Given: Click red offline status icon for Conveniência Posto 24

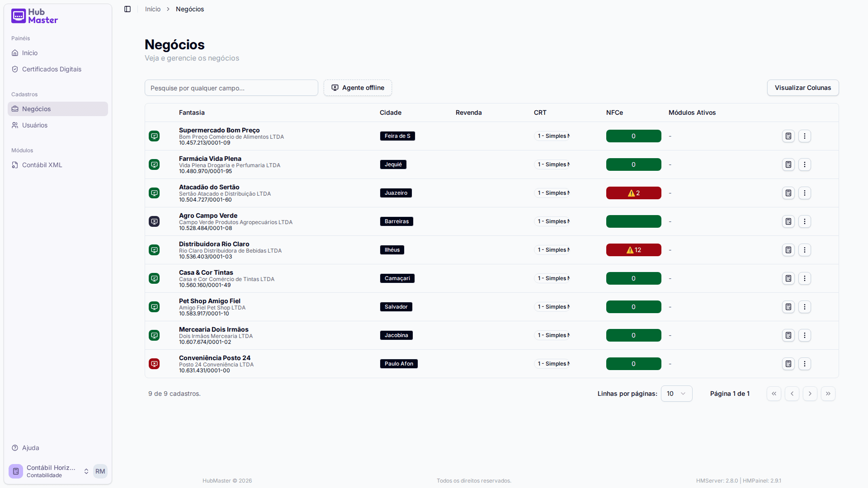Looking at the screenshot, I should click(x=154, y=364).
